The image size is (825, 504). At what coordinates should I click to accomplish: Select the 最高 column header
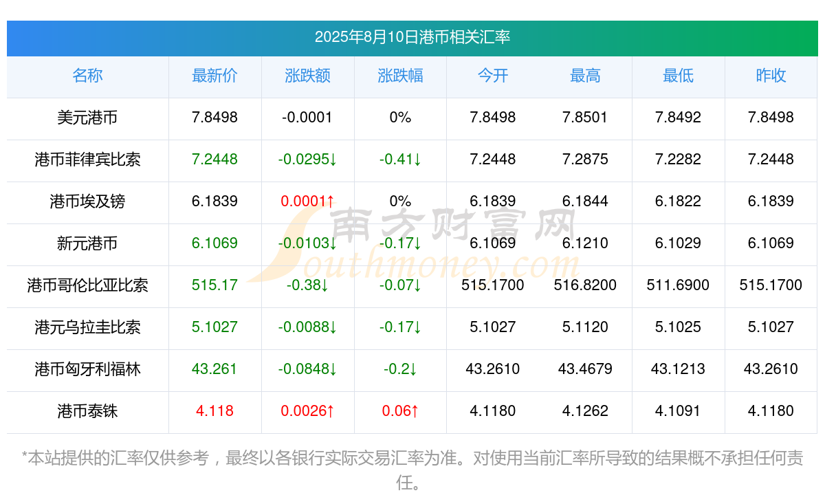(585, 76)
